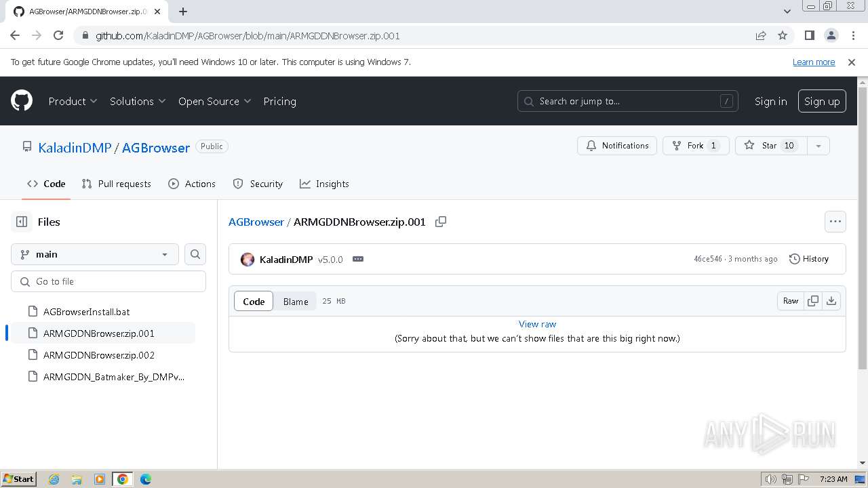
Task: Expand the Solutions menu
Action: 138,101
